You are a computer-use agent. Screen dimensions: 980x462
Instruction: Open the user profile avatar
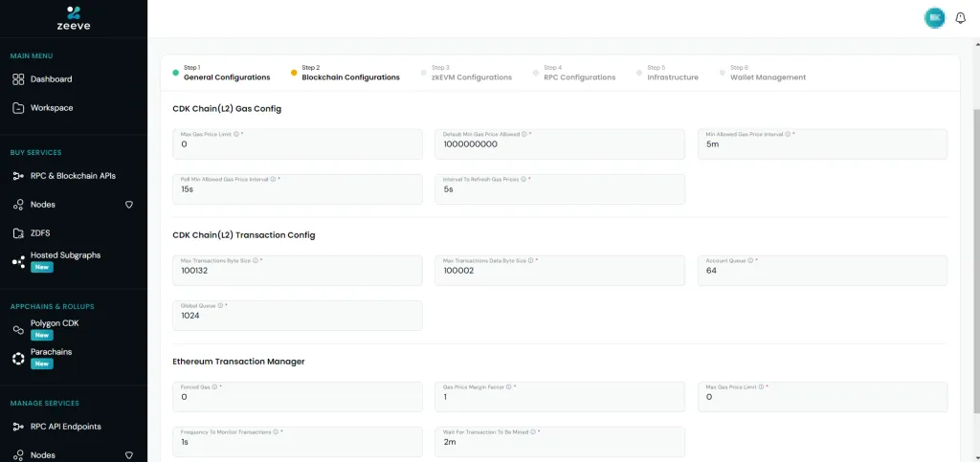(x=934, y=18)
